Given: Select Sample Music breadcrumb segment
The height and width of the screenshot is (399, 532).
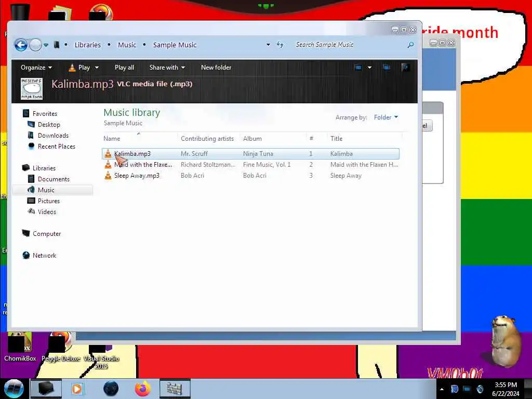Looking at the screenshot, I should pos(175,45).
